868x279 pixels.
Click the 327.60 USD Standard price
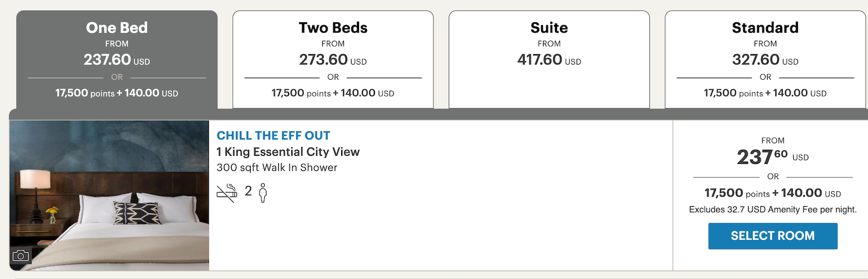[765, 60]
